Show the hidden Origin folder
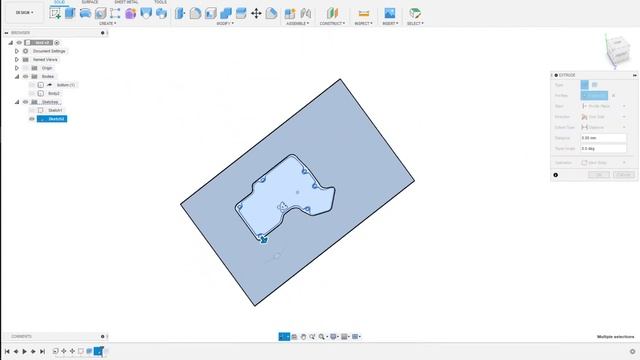This screenshot has height=360, width=640. 26,68
